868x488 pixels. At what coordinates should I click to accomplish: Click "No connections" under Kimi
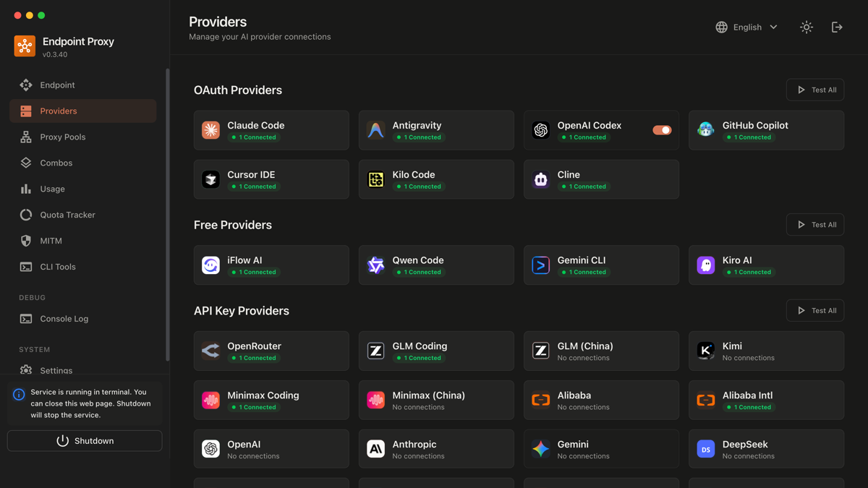coord(748,358)
